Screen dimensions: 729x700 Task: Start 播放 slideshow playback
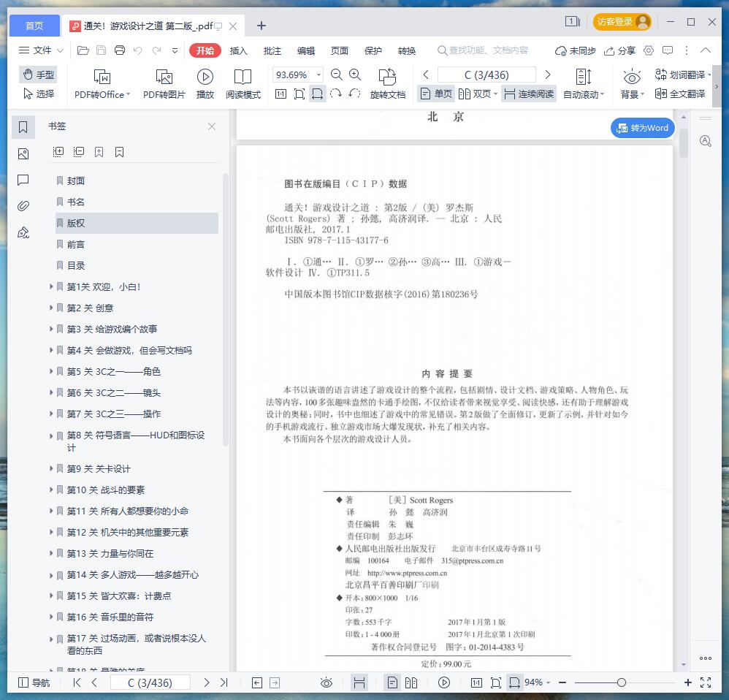(205, 84)
